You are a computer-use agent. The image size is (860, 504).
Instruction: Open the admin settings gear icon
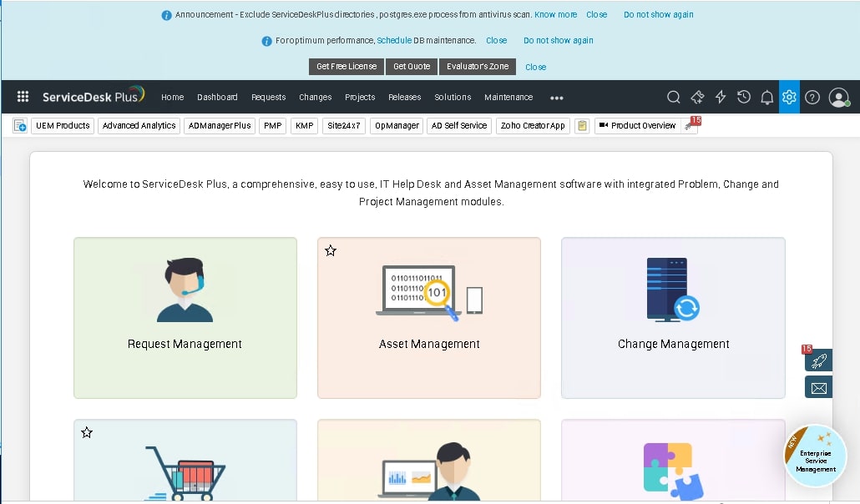(789, 97)
